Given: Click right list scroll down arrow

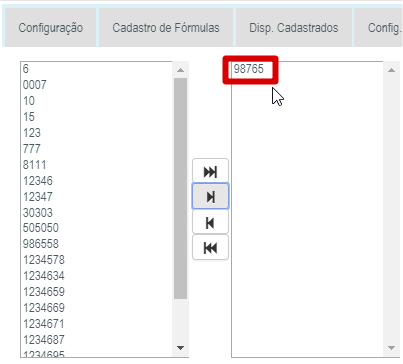Looking at the screenshot, I should 391,348.
